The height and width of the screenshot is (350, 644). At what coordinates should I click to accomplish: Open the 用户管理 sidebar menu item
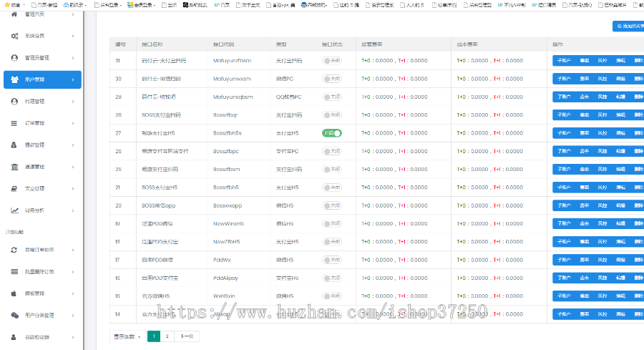coord(42,79)
